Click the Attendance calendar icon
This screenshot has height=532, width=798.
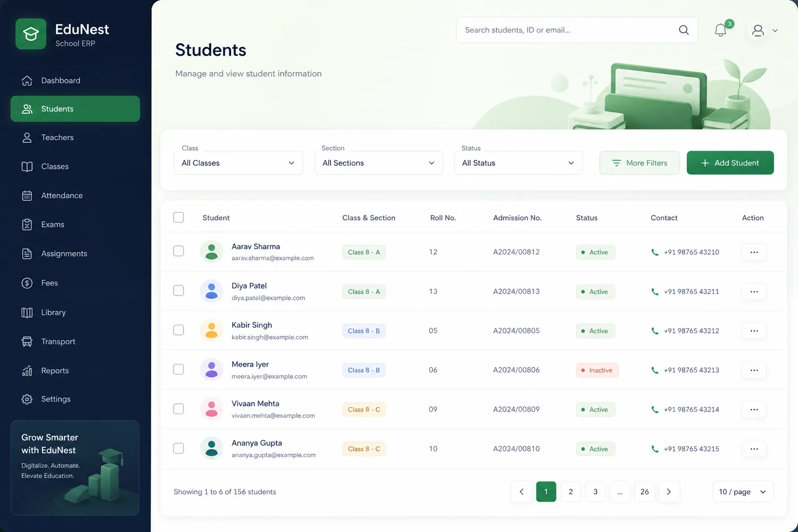click(27, 196)
